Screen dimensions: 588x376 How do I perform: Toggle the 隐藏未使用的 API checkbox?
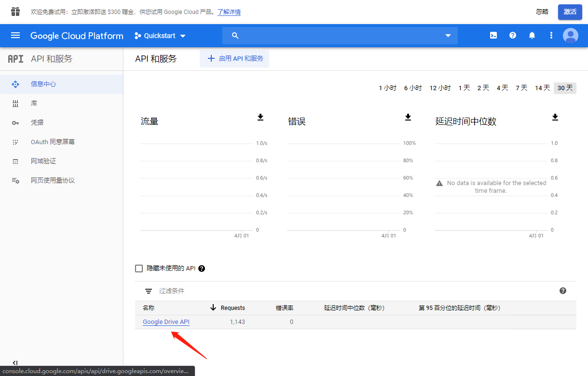pyautogui.click(x=139, y=269)
